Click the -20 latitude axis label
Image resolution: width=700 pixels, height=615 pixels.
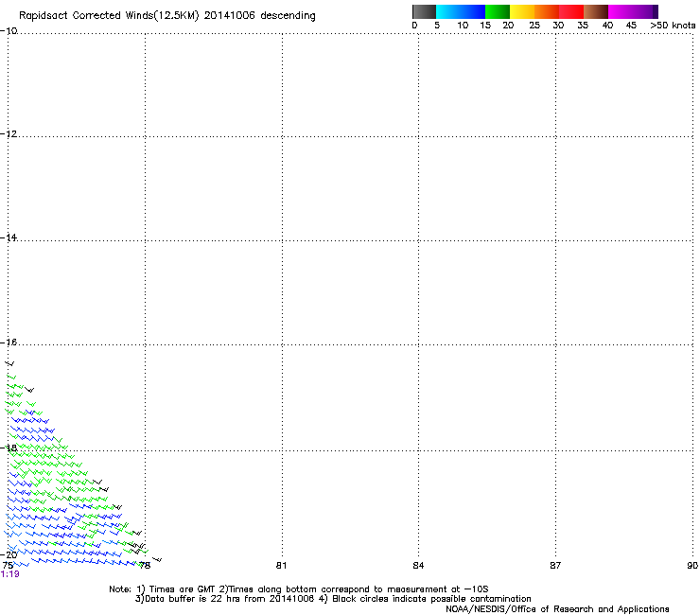(9, 554)
